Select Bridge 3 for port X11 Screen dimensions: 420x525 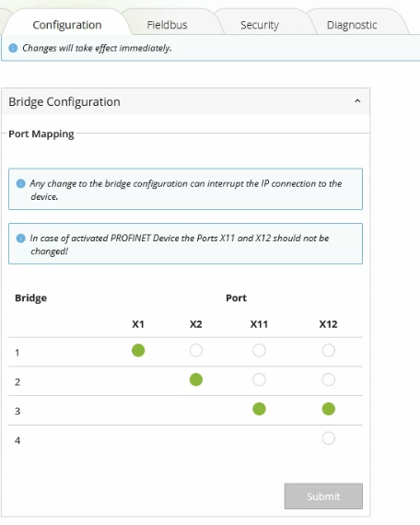click(259, 409)
